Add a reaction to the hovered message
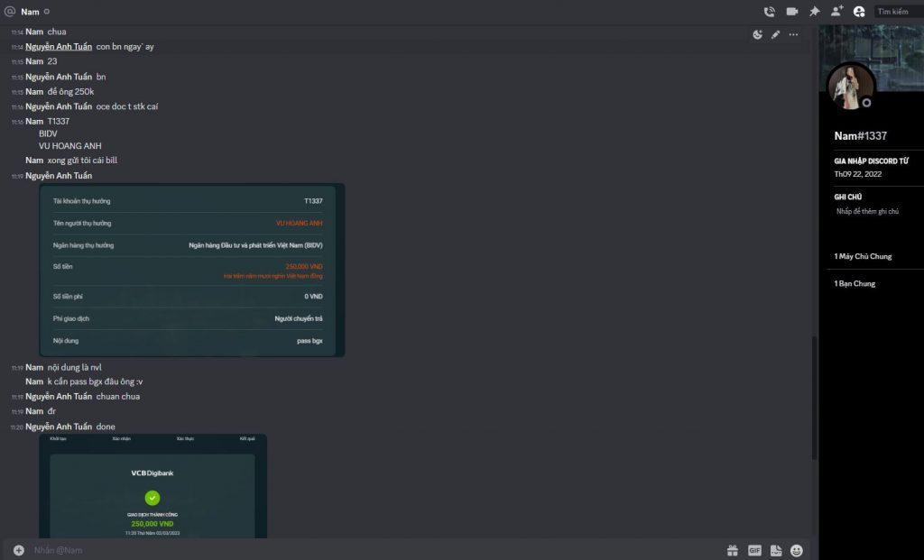 coord(758,35)
